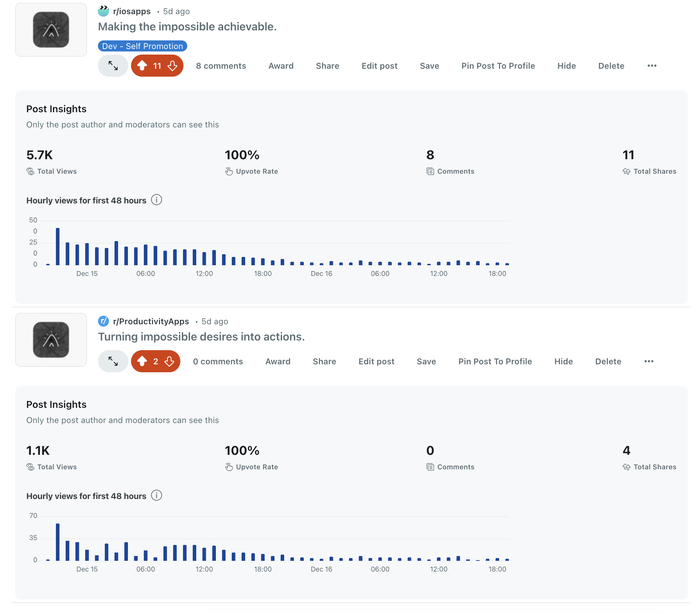Downvote the r/iosapps post
Viewport: 700px width, 614px height.
point(172,66)
